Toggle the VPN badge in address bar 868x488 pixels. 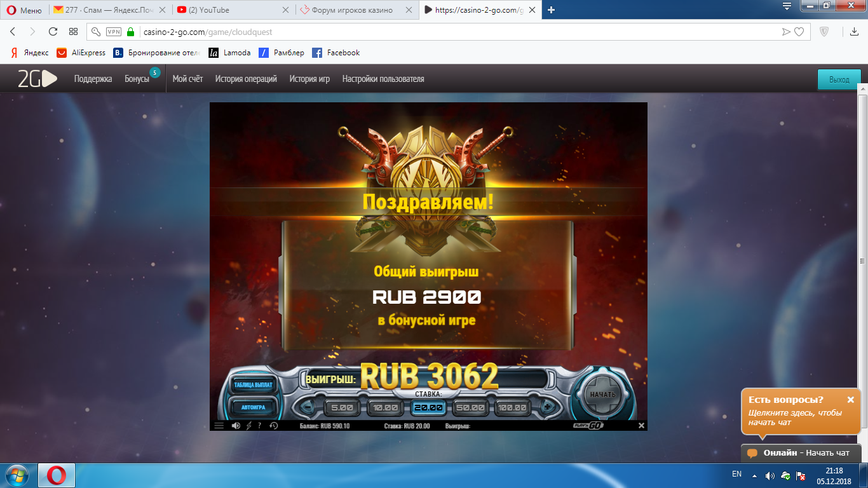coord(114,32)
